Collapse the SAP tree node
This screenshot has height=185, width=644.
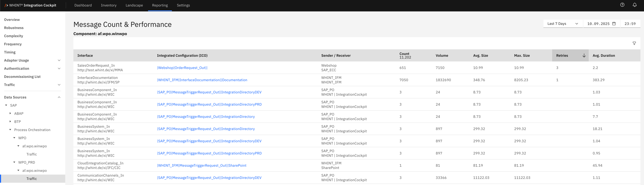point(6,105)
